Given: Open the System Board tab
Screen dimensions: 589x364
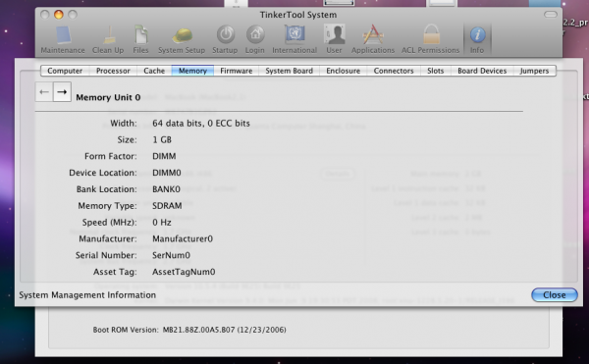Looking at the screenshot, I should pos(290,71).
